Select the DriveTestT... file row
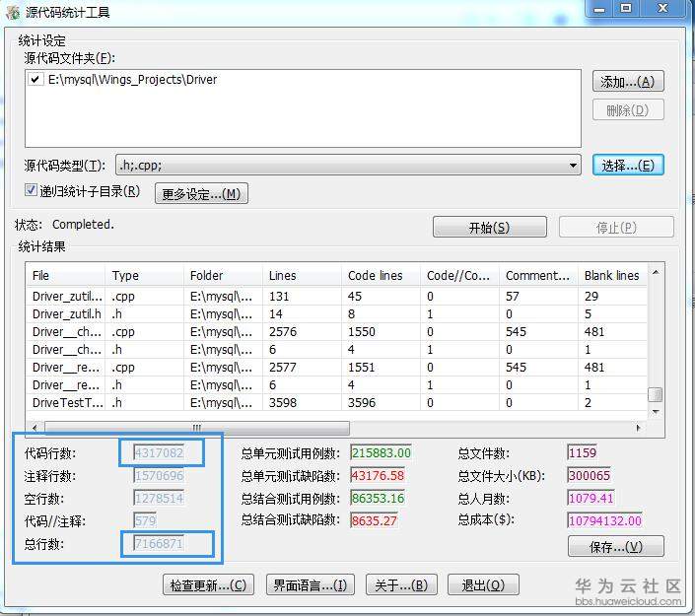695x616 pixels. tap(337, 403)
